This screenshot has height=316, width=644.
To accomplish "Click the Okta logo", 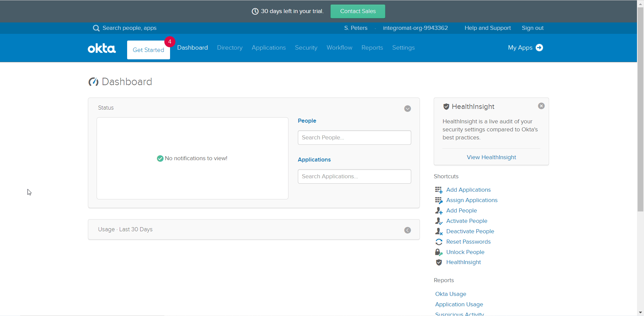I will click(x=102, y=48).
